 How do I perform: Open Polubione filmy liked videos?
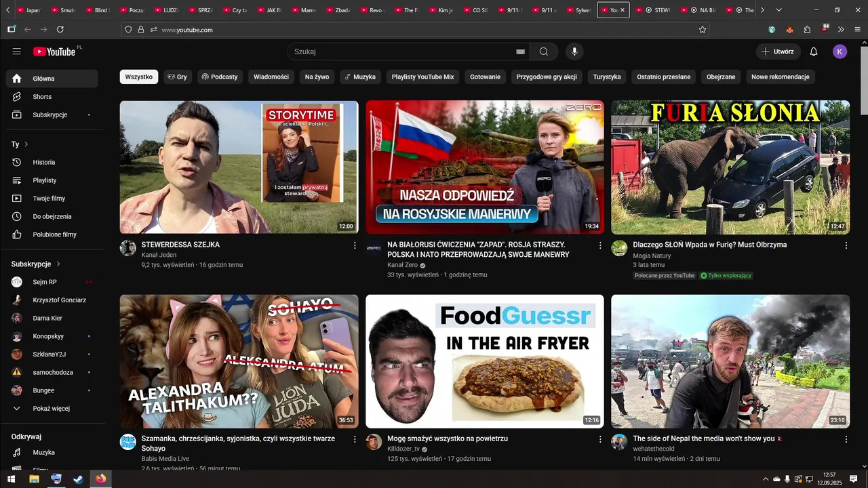52,235
